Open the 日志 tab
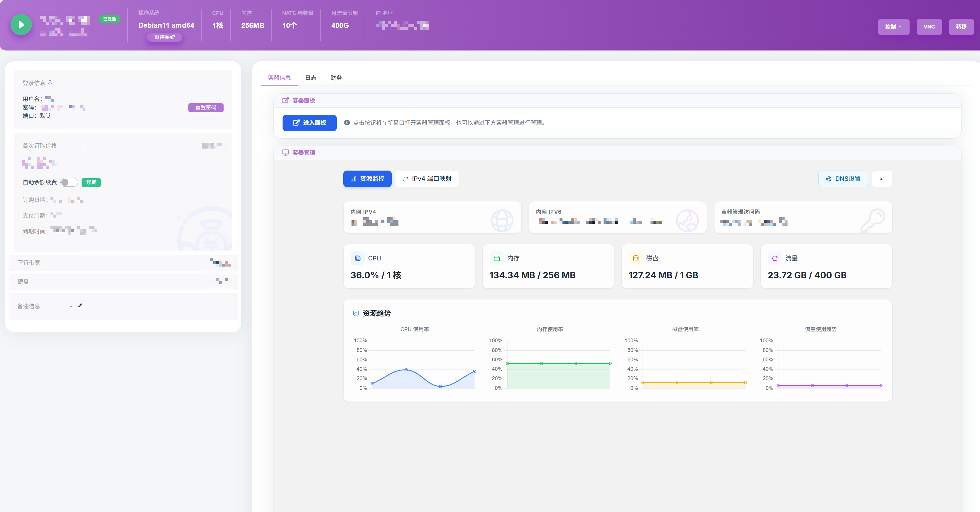 [311, 78]
